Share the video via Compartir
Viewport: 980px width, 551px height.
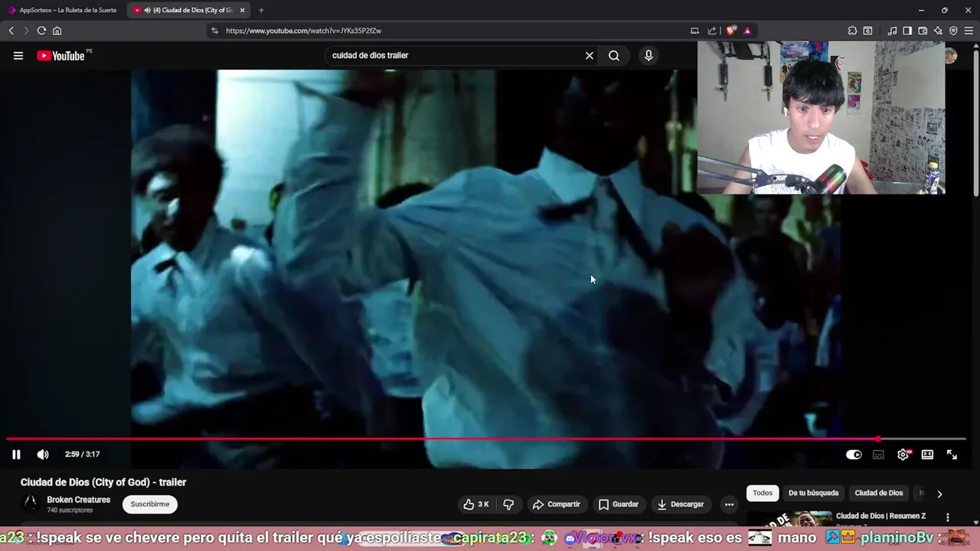557,504
